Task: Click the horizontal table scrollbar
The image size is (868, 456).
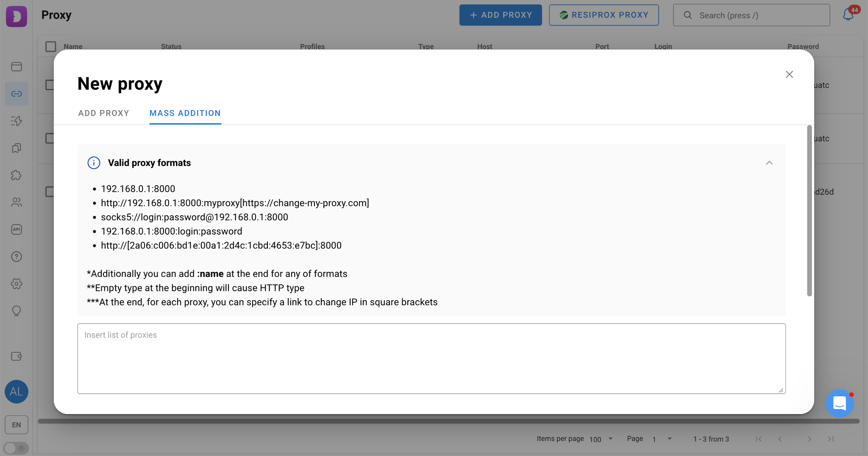Action: (x=448, y=421)
